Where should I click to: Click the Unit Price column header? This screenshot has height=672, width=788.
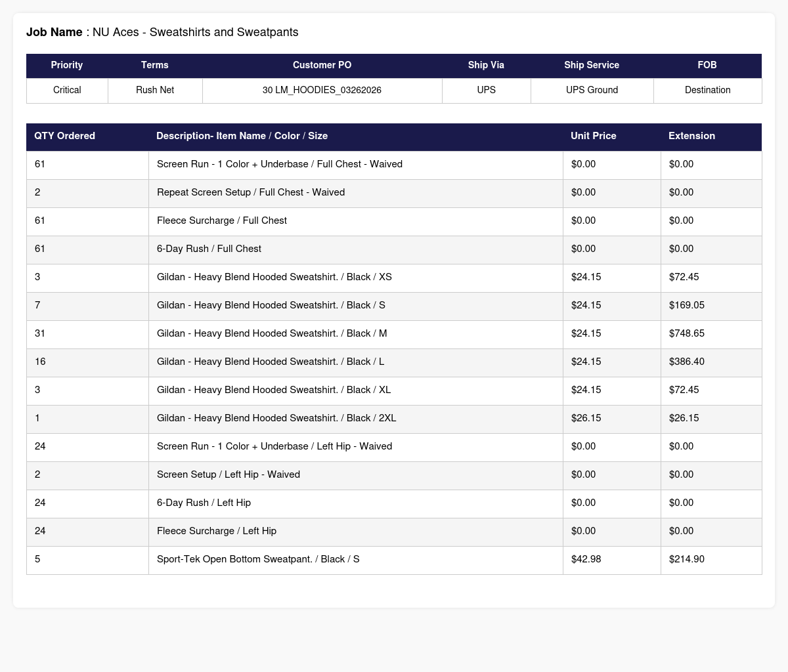point(611,136)
